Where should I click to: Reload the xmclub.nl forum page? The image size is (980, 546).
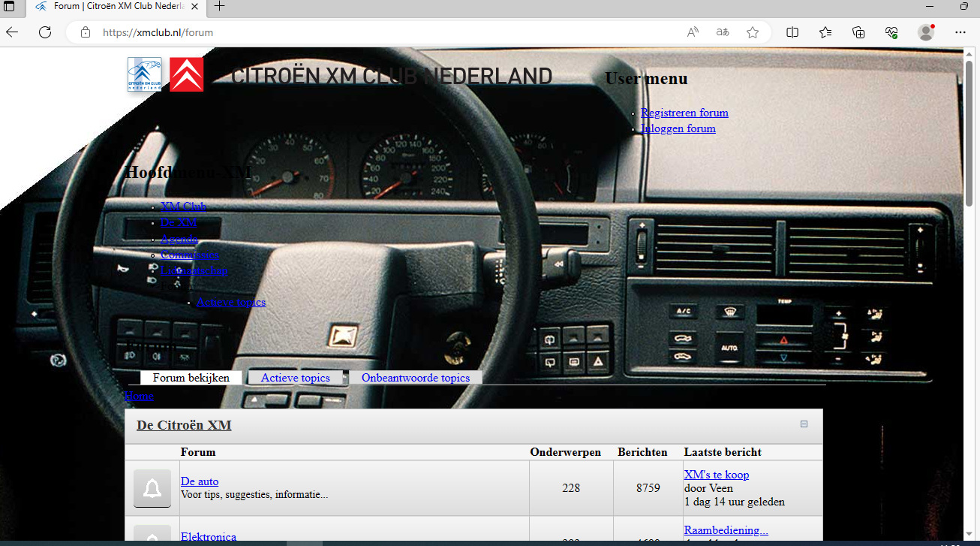[45, 32]
